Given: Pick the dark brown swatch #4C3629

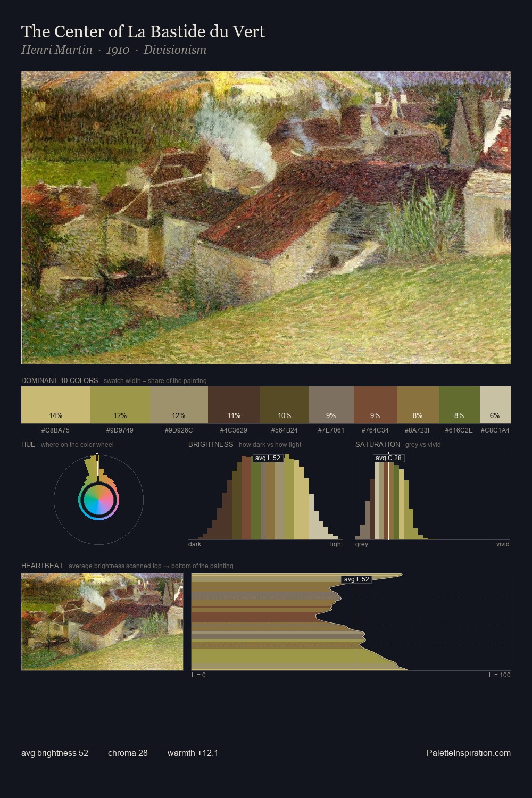Looking at the screenshot, I should click(234, 405).
